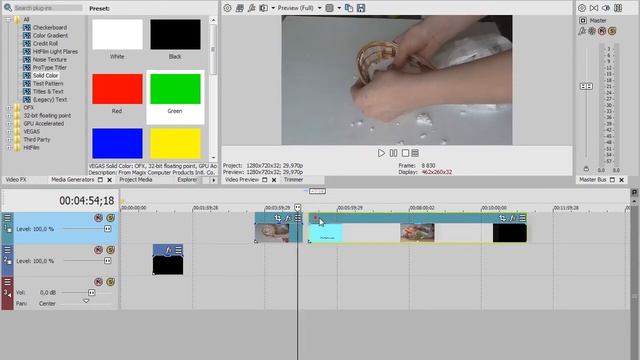Mute video track 2

tap(98, 250)
